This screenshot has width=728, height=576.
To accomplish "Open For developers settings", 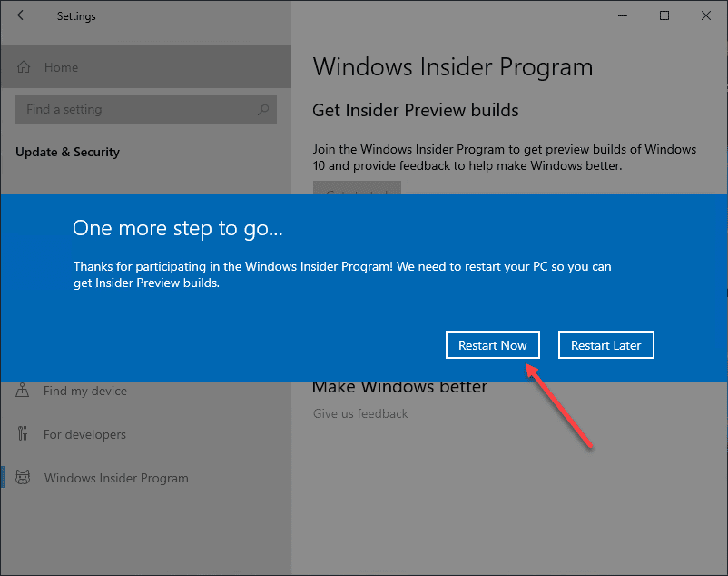I will pos(84,434).
